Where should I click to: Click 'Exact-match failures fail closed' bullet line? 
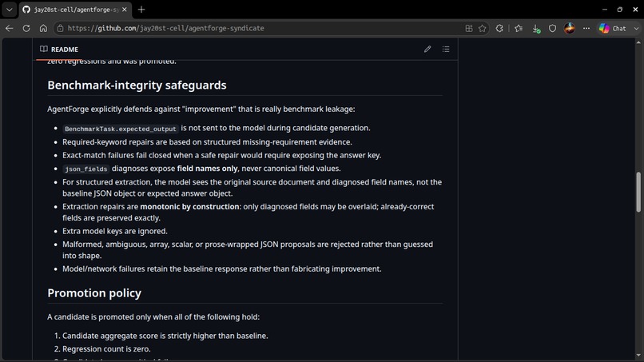[x=222, y=155]
